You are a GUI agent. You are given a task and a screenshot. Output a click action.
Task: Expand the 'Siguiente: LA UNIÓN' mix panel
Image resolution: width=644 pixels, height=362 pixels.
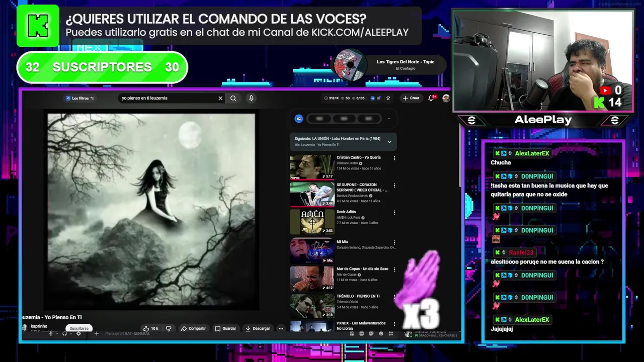point(389,142)
